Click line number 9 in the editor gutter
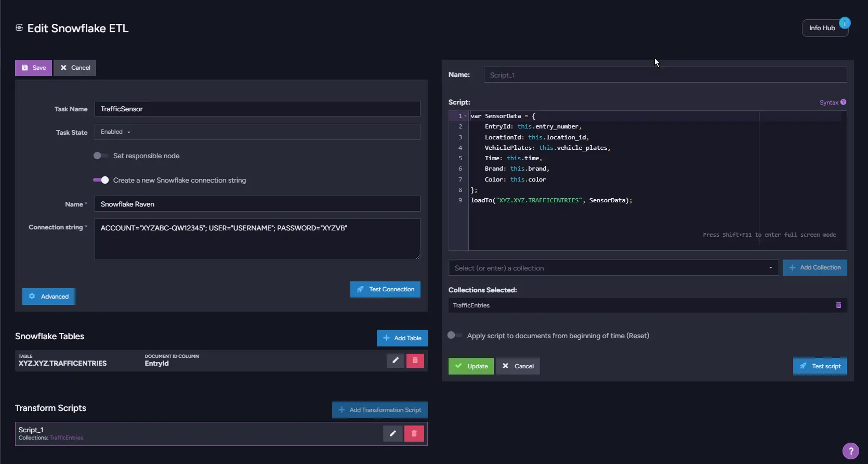This screenshot has height=464, width=868. coord(460,200)
